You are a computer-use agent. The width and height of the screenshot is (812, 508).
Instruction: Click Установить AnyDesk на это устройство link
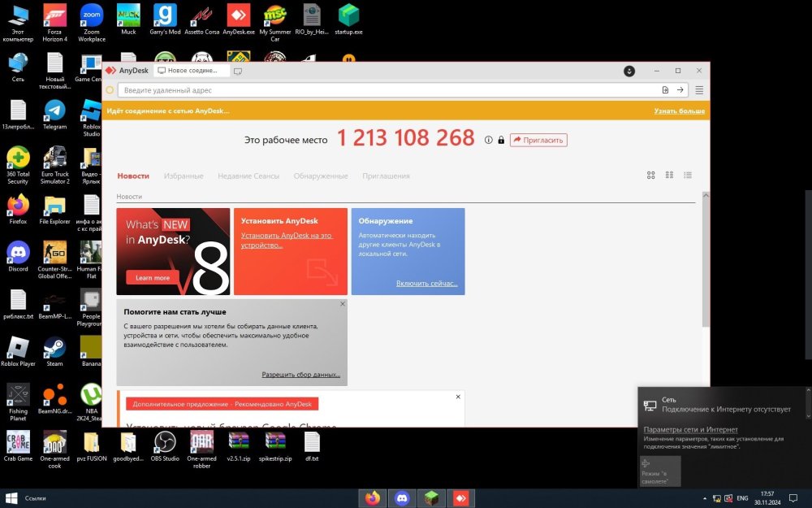click(287, 240)
